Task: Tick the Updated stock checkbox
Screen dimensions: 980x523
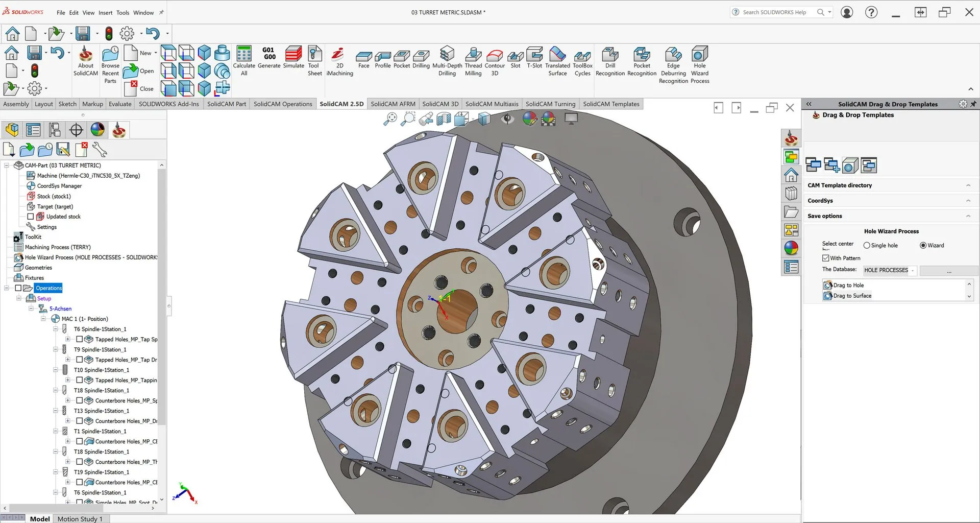Action: (x=31, y=217)
